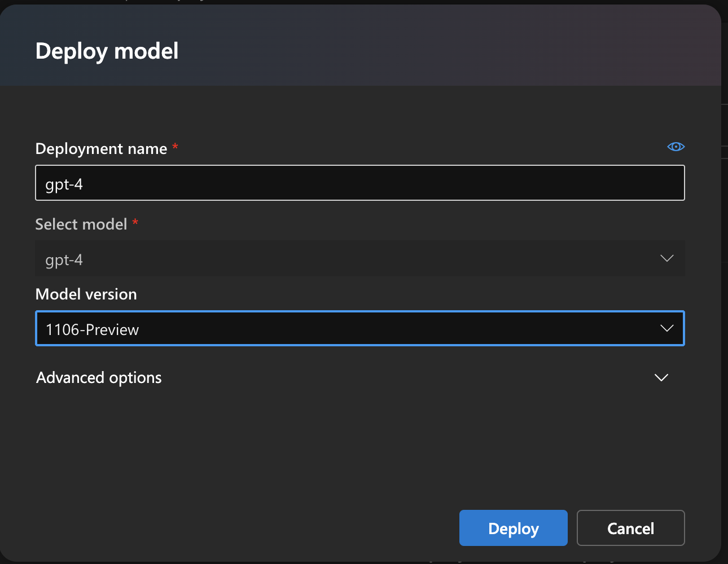Open the Model version 1106-Preview dropdown
Image resolution: width=728 pixels, height=564 pixels.
(x=360, y=328)
